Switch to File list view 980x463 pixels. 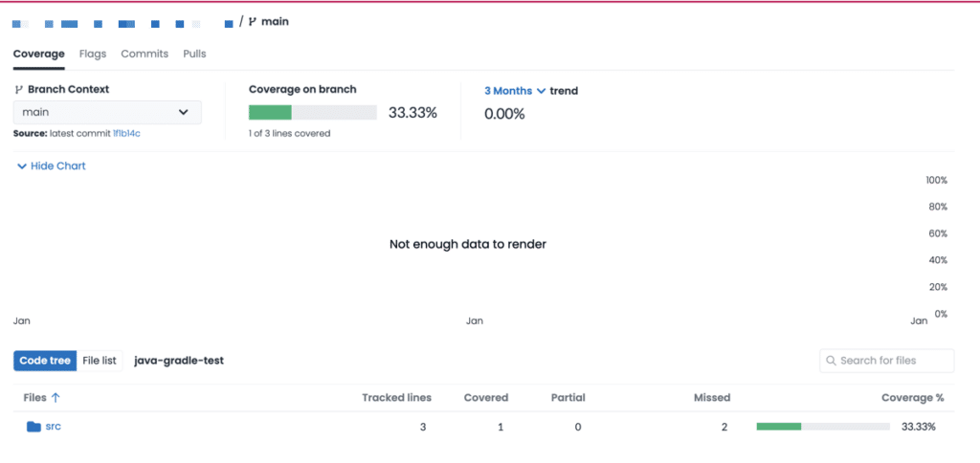click(x=100, y=361)
